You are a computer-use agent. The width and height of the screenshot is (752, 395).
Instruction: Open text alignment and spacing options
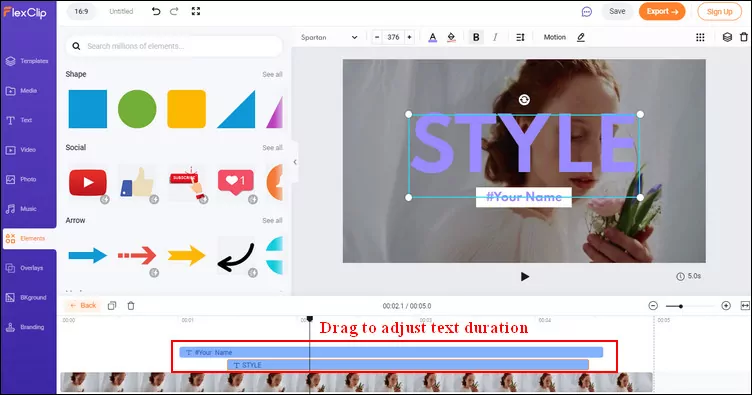click(x=520, y=37)
